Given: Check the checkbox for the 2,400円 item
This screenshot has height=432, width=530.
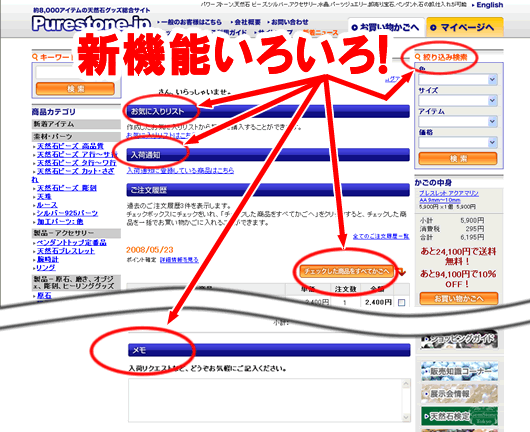Looking at the screenshot, I should click(x=402, y=303).
